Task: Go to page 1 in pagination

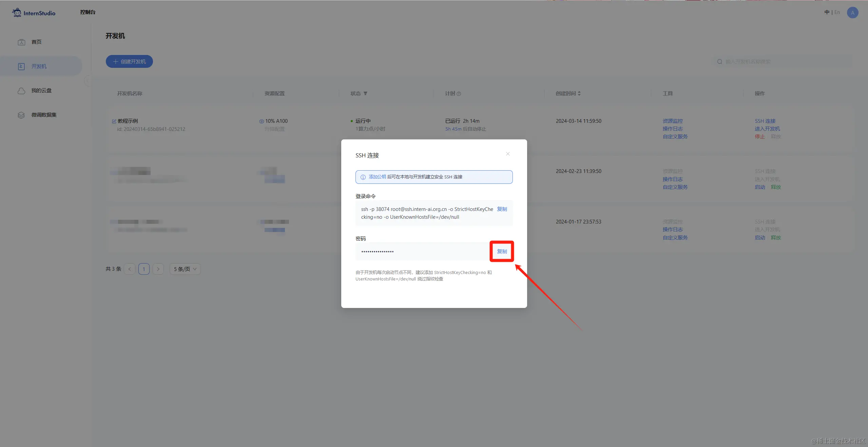Action: pos(144,269)
